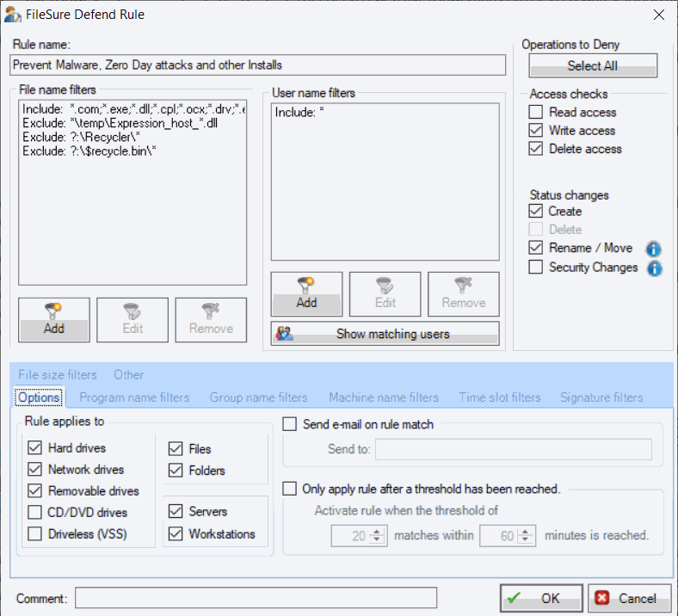Uncheck Network drives
Viewport: 678px width, 616px height.
(x=34, y=469)
